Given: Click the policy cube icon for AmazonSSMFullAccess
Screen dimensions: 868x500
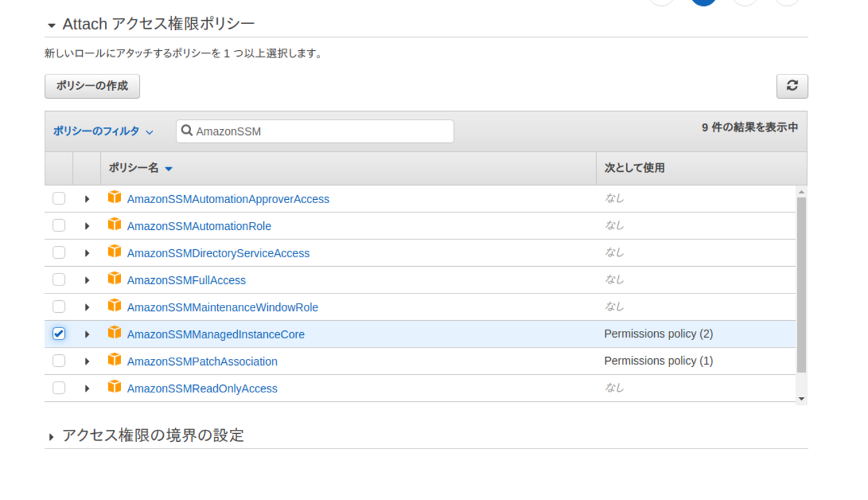Looking at the screenshot, I should [x=115, y=278].
